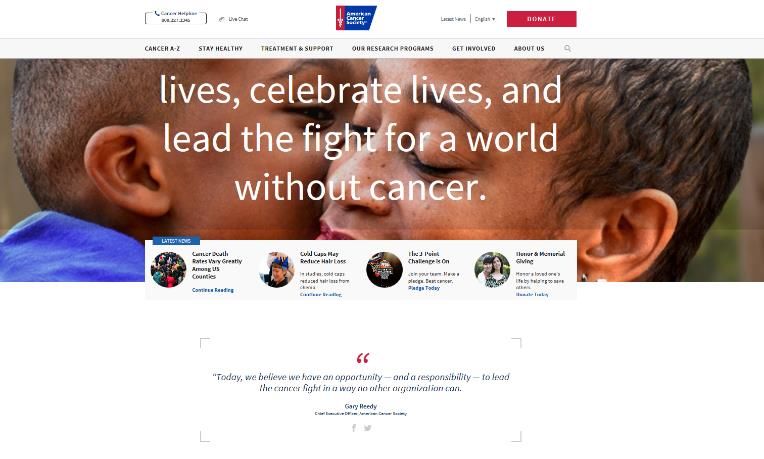Click the red Donate button
Viewport: 764px width, 459px height.
(x=541, y=19)
